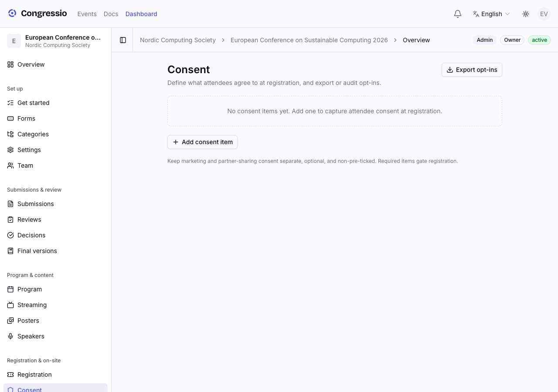The height and width of the screenshot is (392, 558).
Task: Open Docs in top navigation
Action: point(111,14)
